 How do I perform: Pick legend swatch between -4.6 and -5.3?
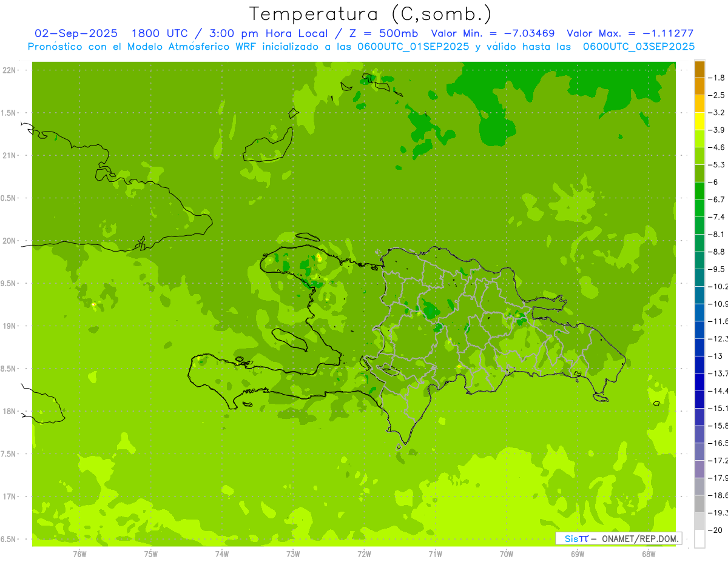click(x=699, y=155)
